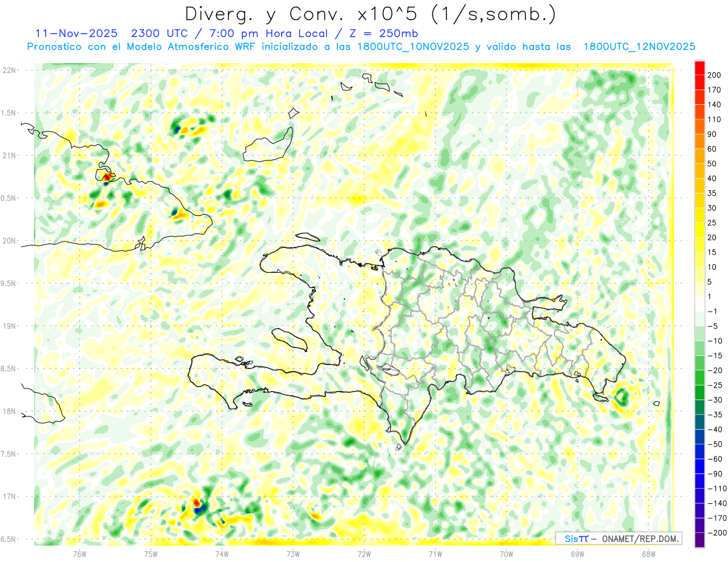728x562 pixels.
Task: Click the '-140' color scale label
Action: click(x=717, y=503)
